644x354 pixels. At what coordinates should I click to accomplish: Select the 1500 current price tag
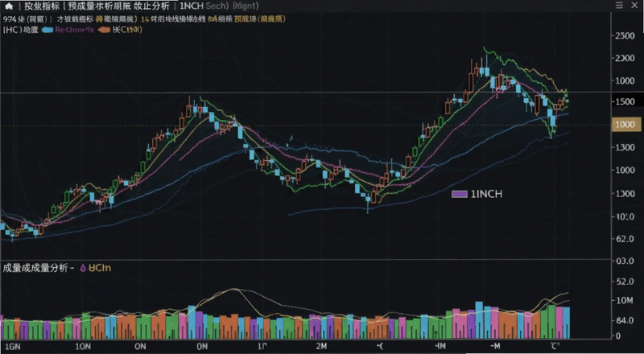pyautogui.click(x=626, y=102)
